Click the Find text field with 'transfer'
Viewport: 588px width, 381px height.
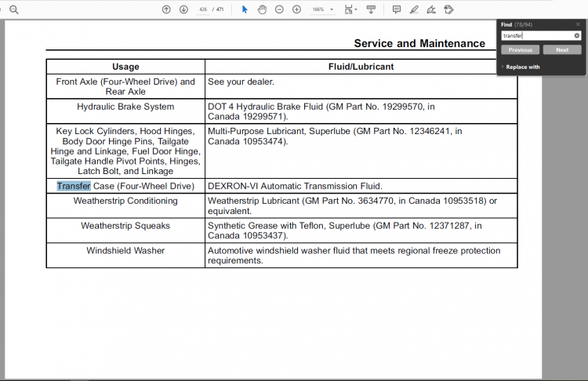537,35
